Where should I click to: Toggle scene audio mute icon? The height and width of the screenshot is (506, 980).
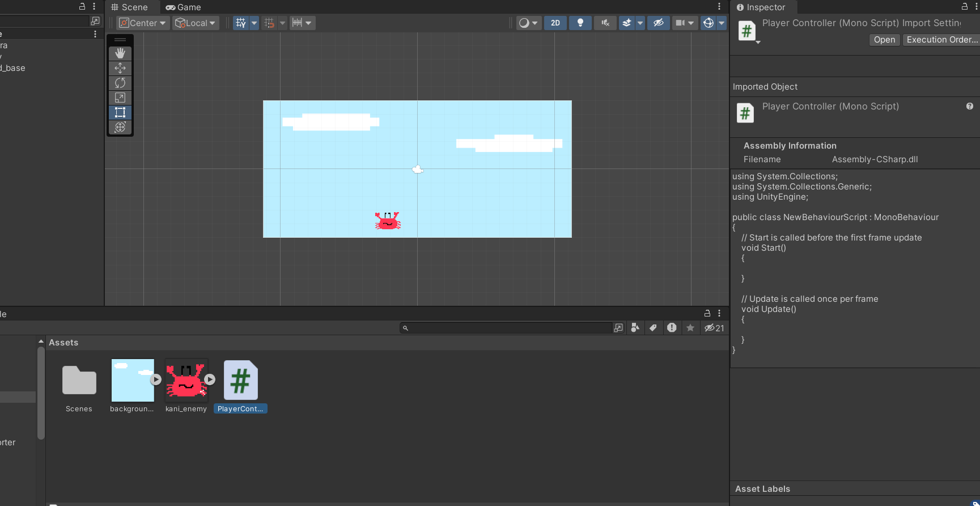(x=605, y=23)
